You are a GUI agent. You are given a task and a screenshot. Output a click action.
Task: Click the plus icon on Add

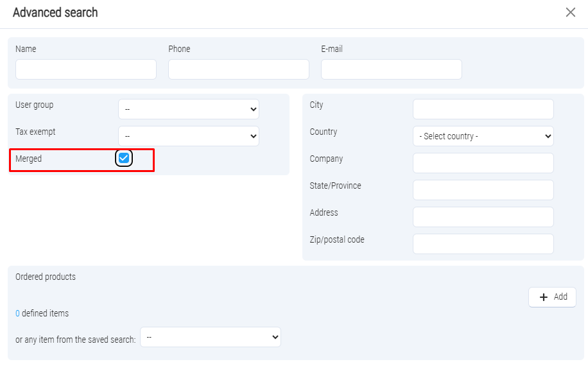544,297
